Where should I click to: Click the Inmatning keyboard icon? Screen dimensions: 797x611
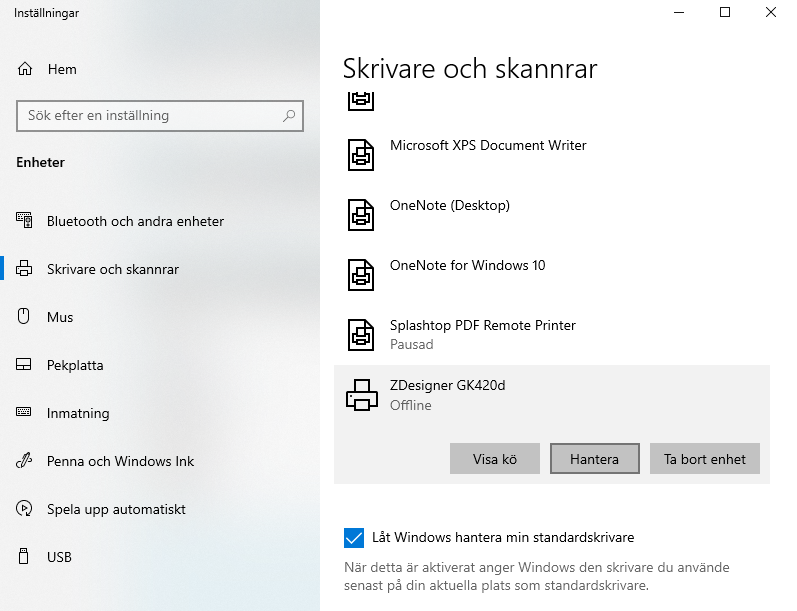click(25, 413)
